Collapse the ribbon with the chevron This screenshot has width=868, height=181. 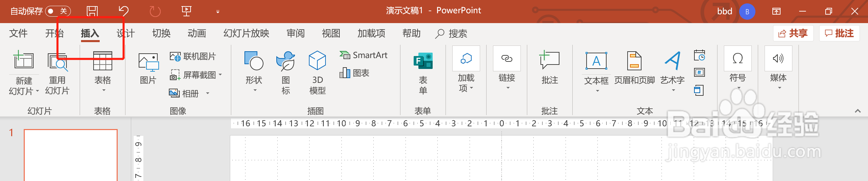coord(857,111)
